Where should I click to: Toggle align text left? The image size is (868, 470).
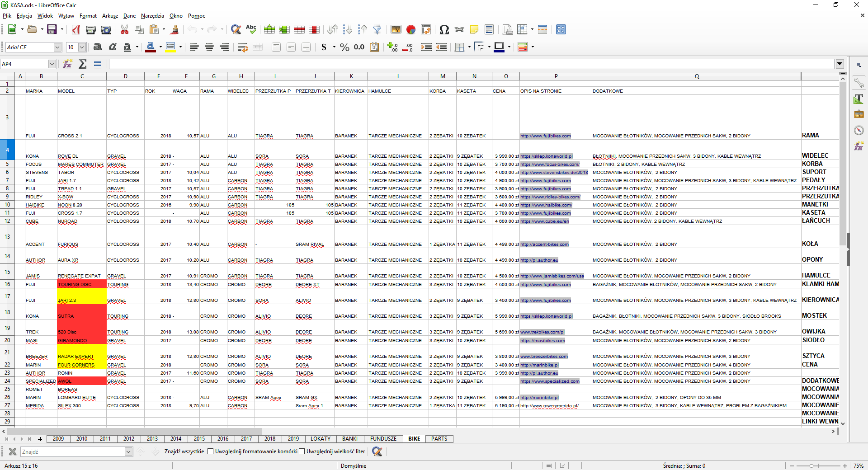[194, 47]
